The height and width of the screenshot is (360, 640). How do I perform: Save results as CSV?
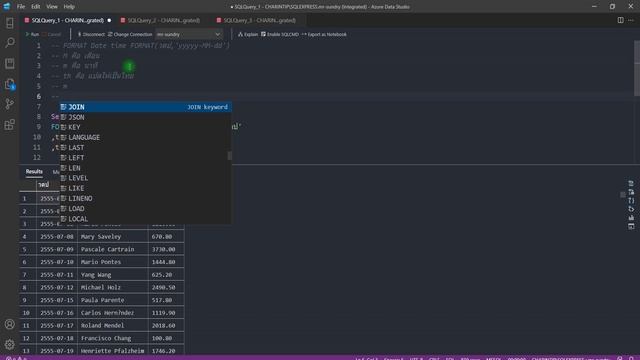coord(631,183)
